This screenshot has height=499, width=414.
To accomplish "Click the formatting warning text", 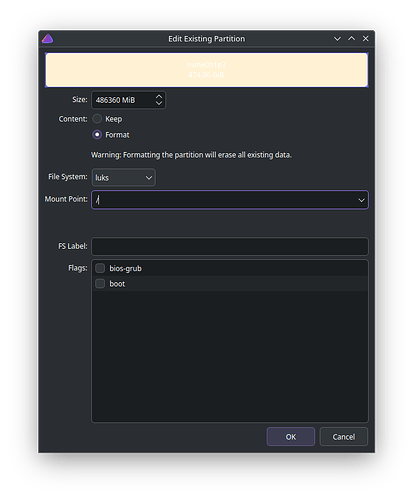I will 191,155.
